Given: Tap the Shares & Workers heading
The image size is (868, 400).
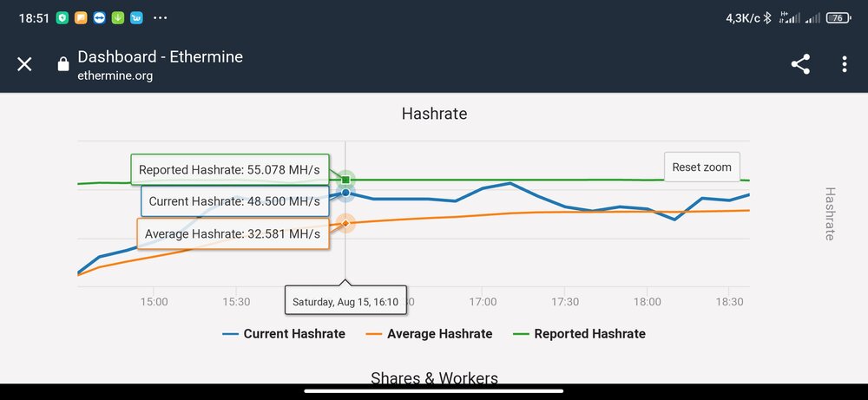Looking at the screenshot, I should (434, 378).
